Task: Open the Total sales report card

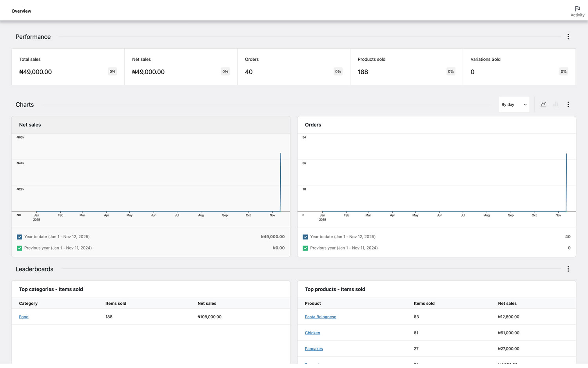Action: 68,67
